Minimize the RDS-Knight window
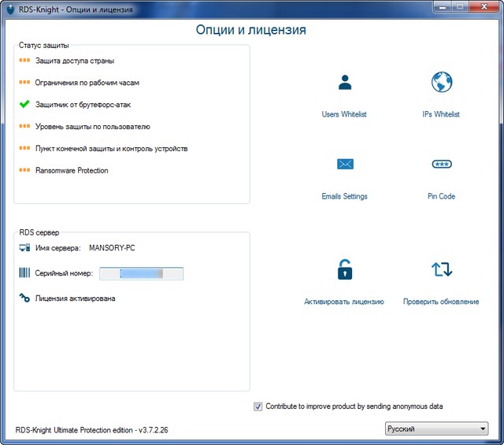The image size is (504, 445). click(443, 7)
